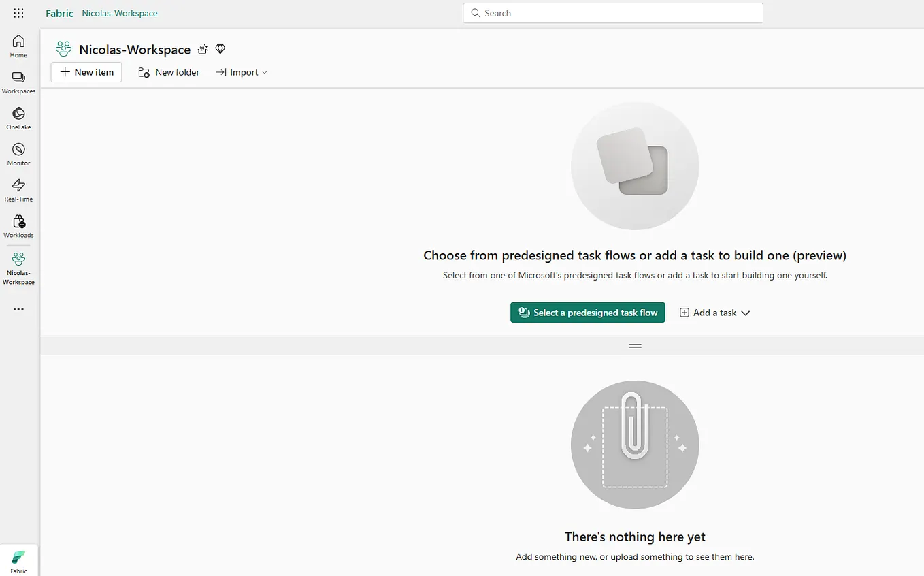Click the New item button
The width and height of the screenshot is (924, 576).
tap(86, 72)
